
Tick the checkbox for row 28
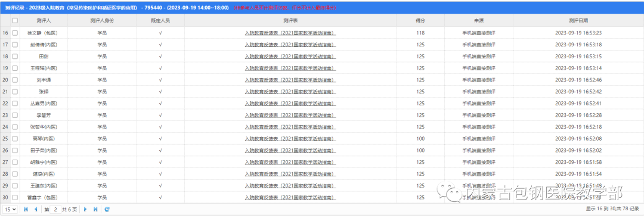click(15, 174)
